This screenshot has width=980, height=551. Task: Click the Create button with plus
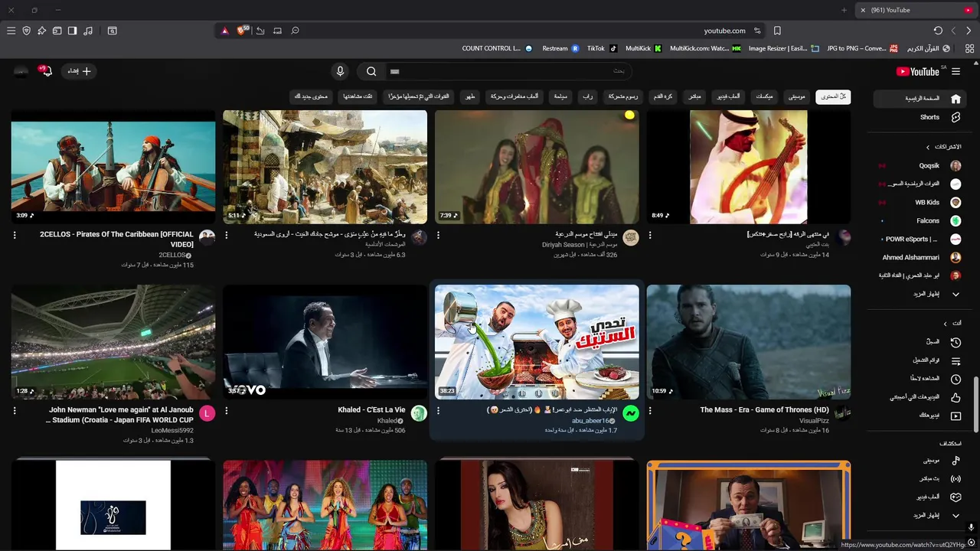pyautogui.click(x=79, y=71)
